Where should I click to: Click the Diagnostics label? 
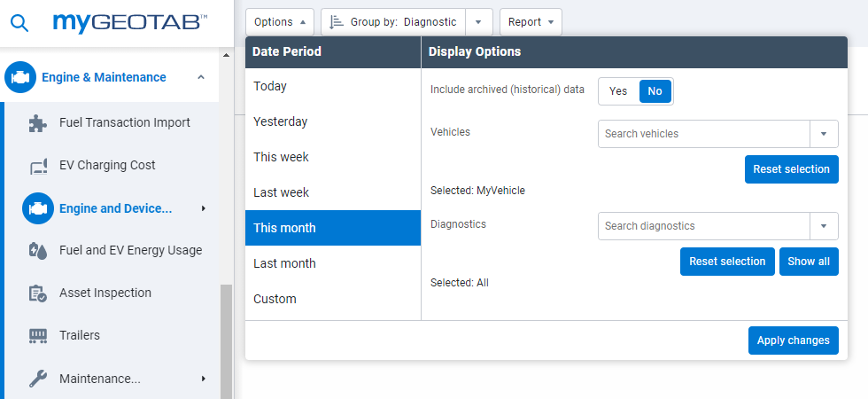tap(459, 223)
